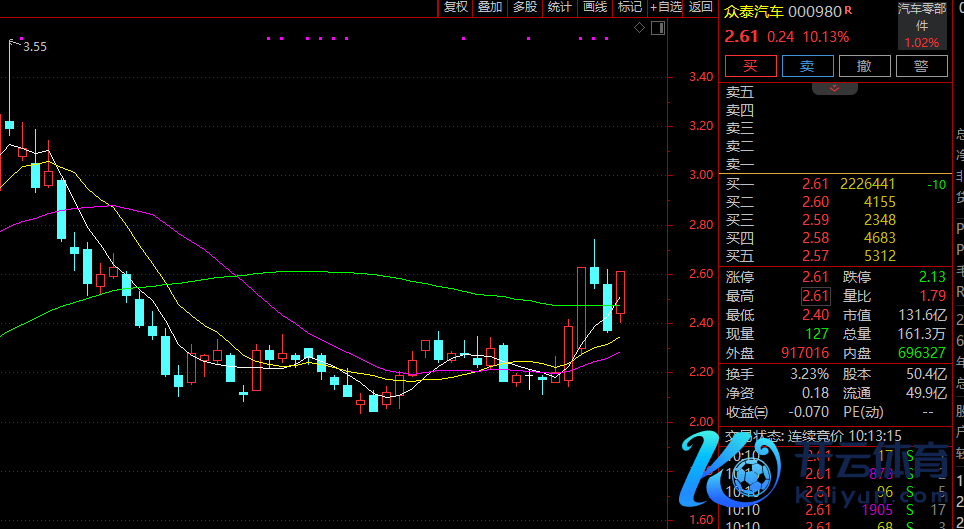Add stock via +自选 watchlist button

point(666,7)
